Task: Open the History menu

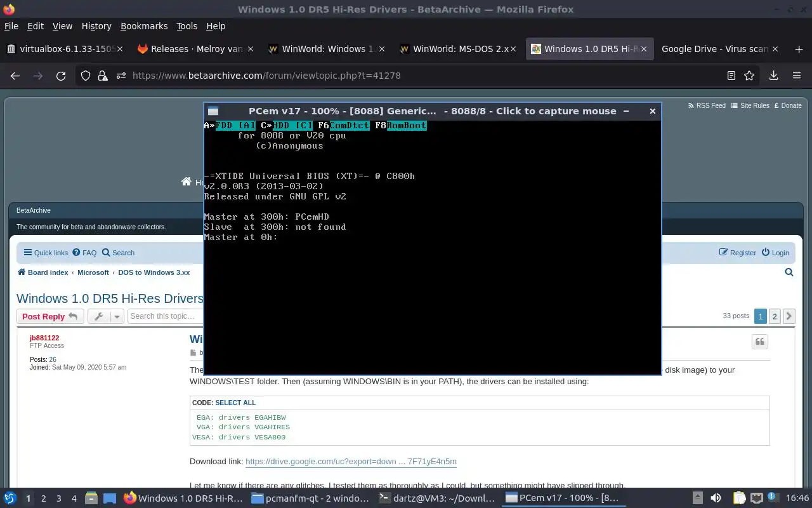Action: 96,26
